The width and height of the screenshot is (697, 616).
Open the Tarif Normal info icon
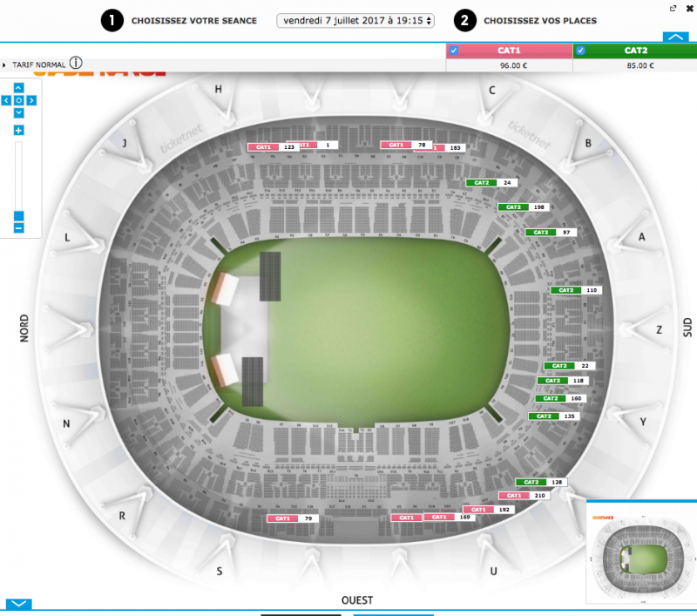(77, 63)
